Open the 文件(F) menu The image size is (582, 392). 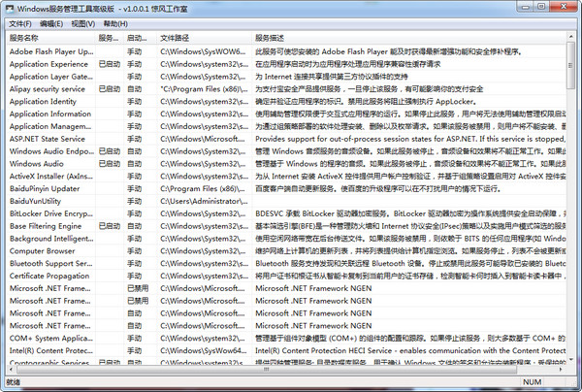pos(20,24)
